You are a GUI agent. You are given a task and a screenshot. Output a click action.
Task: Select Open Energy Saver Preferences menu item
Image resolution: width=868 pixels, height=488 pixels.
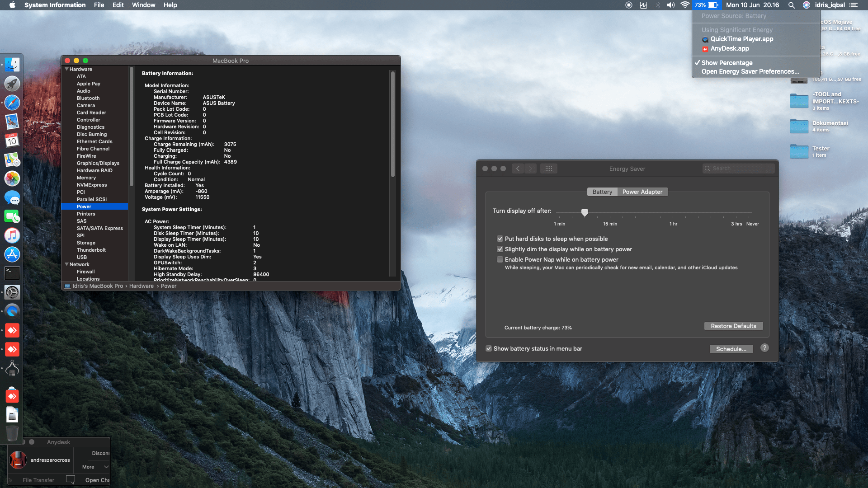click(750, 71)
